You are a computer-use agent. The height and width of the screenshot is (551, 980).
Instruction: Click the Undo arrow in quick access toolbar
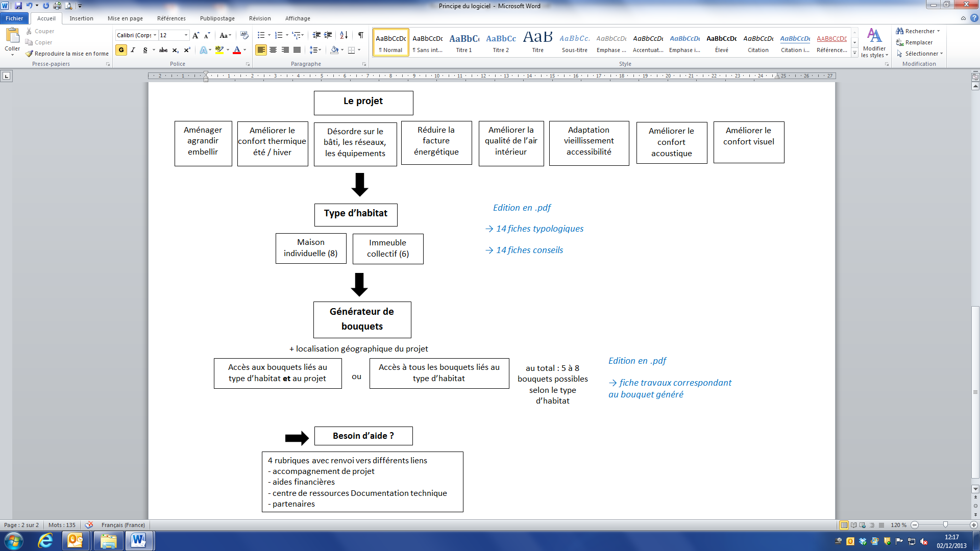29,6
